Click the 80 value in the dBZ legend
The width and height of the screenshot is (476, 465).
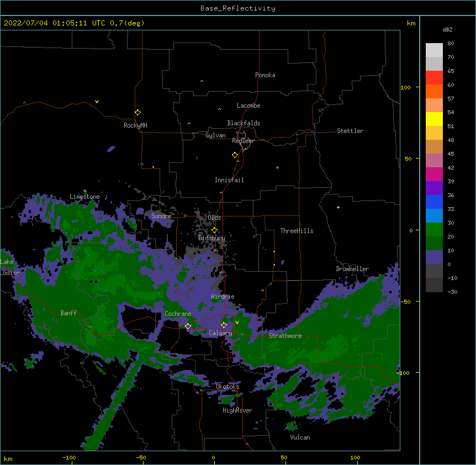(451, 44)
